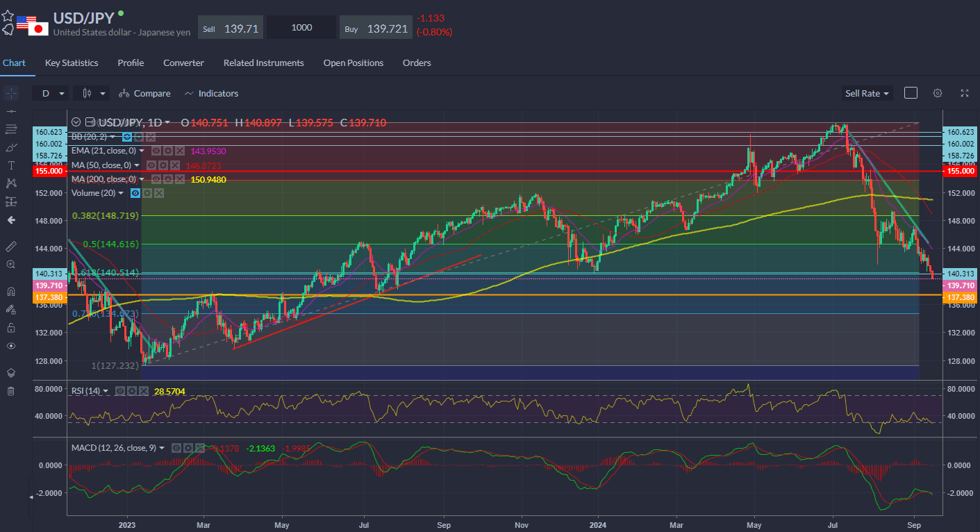Screen dimensions: 980x532
Task: Pick the brush drawing tool
Action: click(x=10, y=147)
